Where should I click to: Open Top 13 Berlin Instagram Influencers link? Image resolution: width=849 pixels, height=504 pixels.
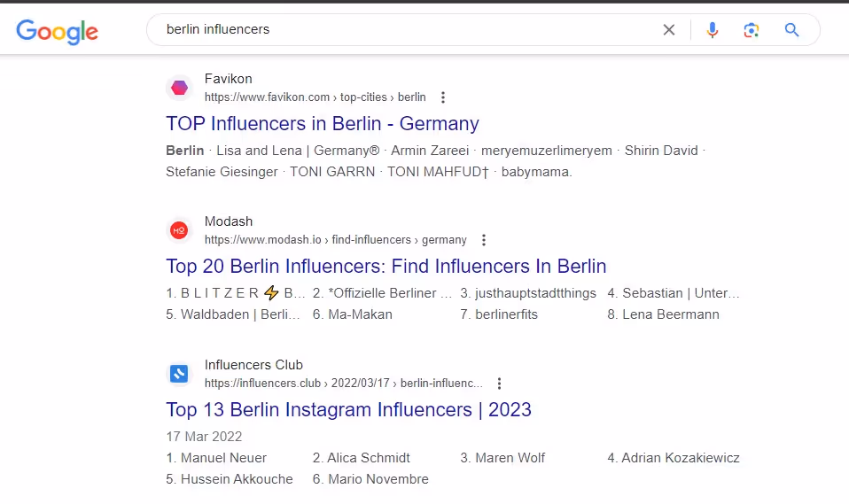[348, 410]
